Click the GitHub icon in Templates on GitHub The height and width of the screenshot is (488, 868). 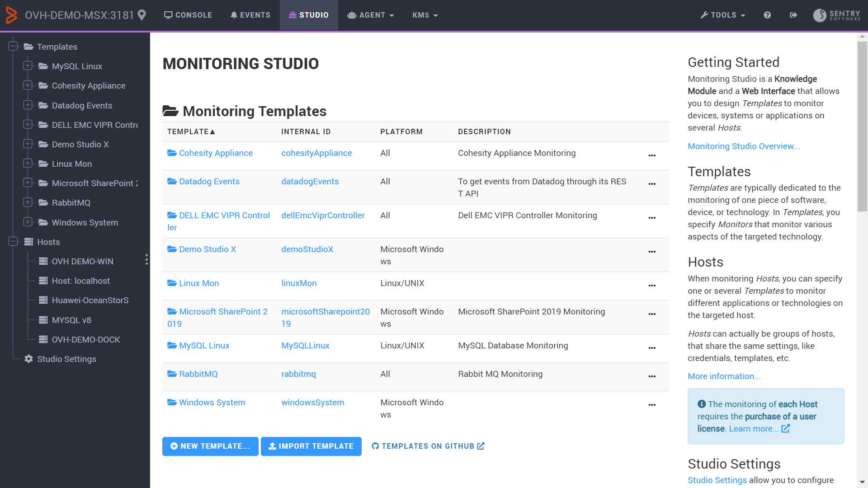coord(375,446)
